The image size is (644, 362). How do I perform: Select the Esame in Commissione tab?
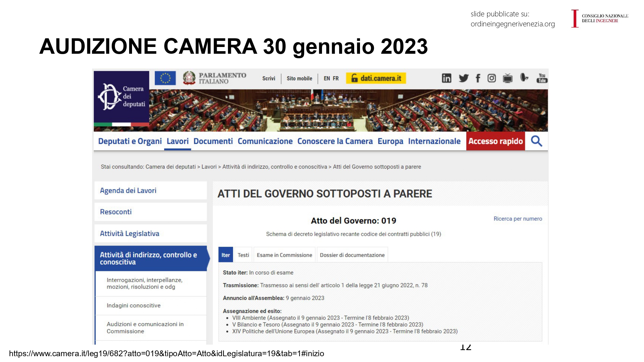[x=284, y=255]
